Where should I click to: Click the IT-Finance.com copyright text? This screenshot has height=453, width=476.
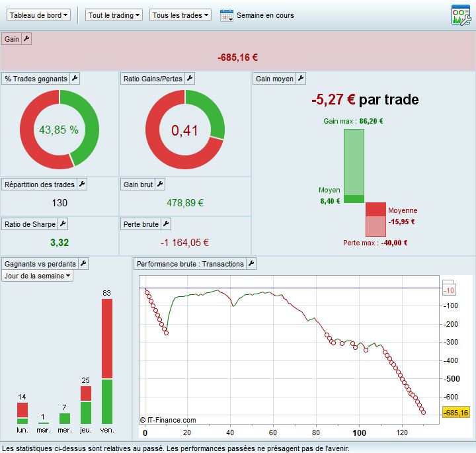pyautogui.click(x=168, y=420)
